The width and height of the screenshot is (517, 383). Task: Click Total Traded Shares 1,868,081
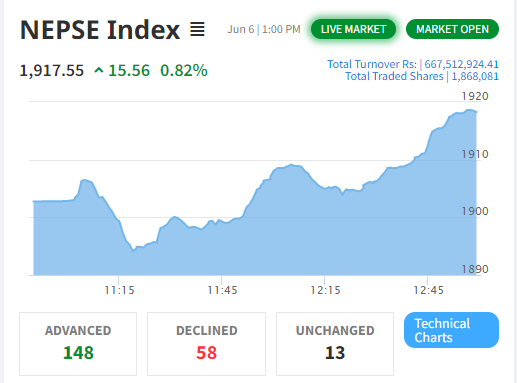tap(422, 76)
